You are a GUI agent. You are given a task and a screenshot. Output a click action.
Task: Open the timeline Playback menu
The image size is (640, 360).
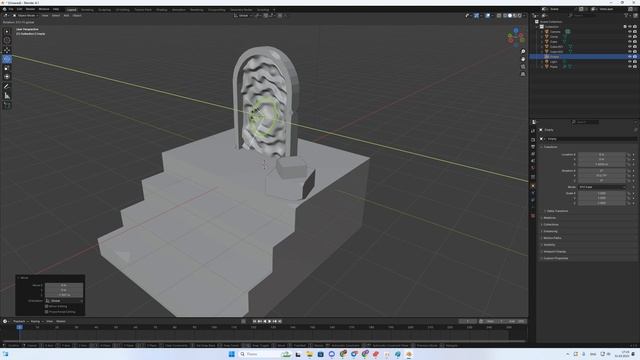tap(19, 321)
